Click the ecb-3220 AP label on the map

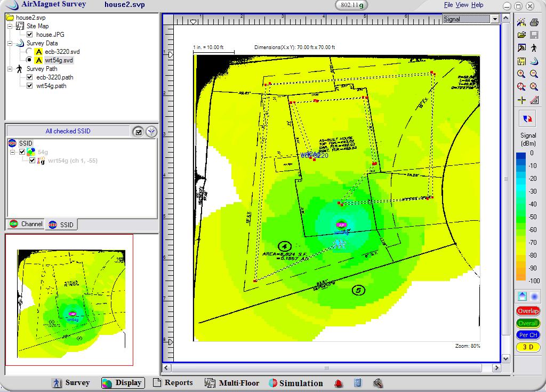coord(315,155)
